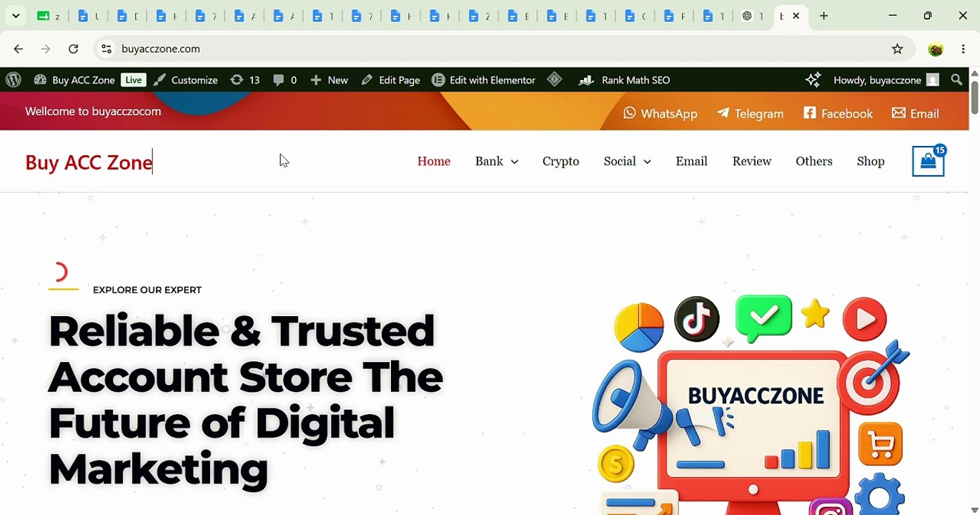The height and width of the screenshot is (515, 980).
Task: Click the 'EXPLORE OUR EXPERT' label
Action: (147, 290)
